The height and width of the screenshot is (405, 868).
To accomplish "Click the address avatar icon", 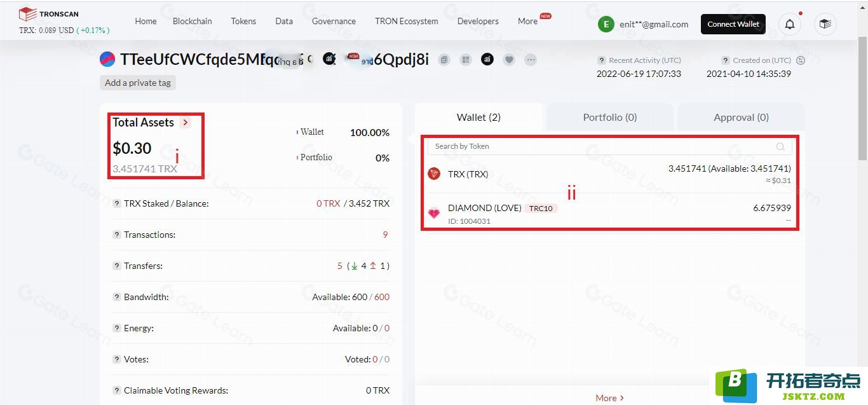I will [x=107, y=60].
